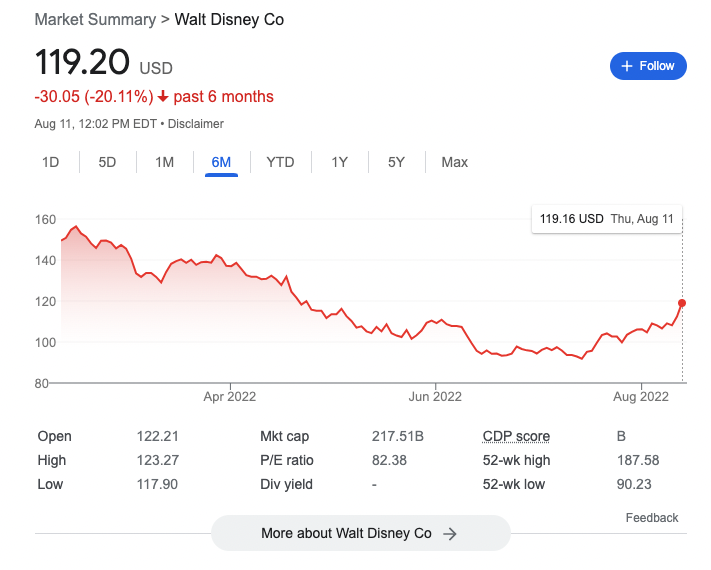Viewport: 711px width, 570px height.
Task: Click the Market Summary breadcrumb
Action: (95, 20)
